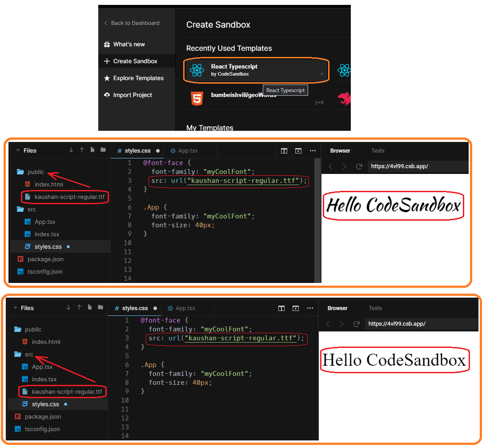
Task: Open App.tsx in top file tree
Action: (40, 222)
